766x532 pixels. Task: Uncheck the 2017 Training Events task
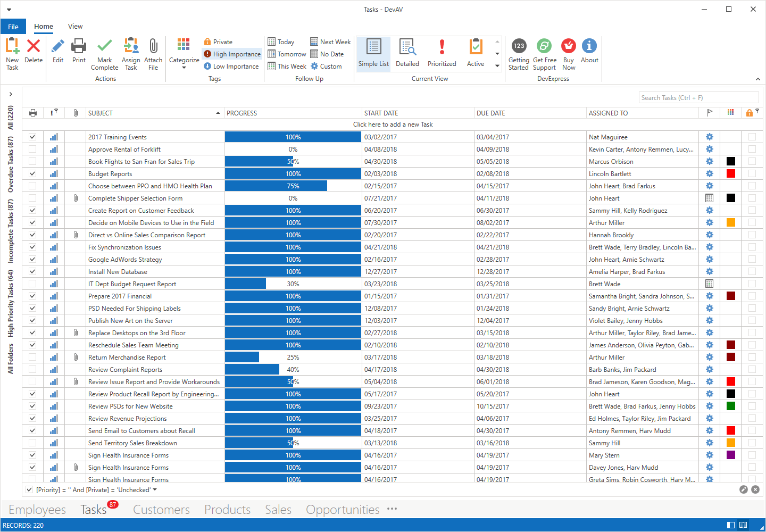(32, 137)
